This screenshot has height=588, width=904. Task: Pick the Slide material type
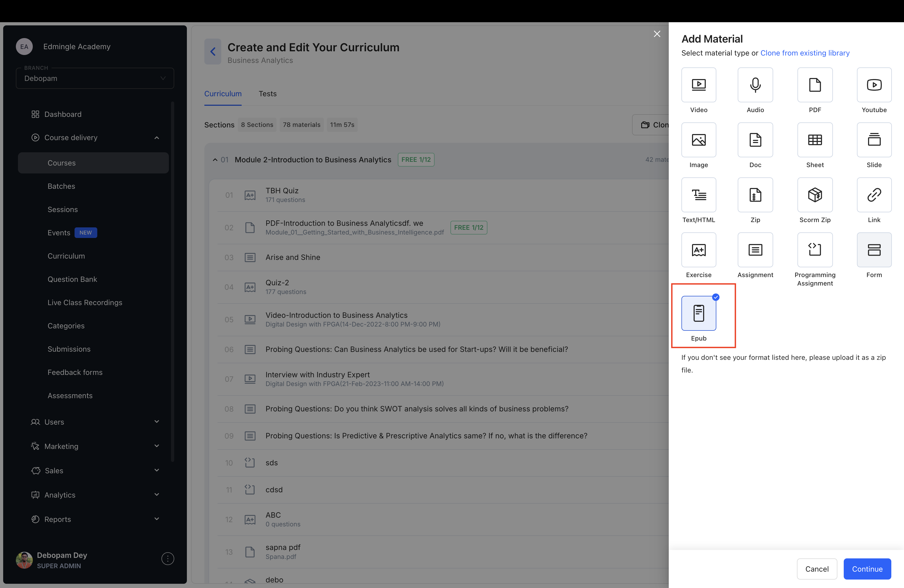874,140
